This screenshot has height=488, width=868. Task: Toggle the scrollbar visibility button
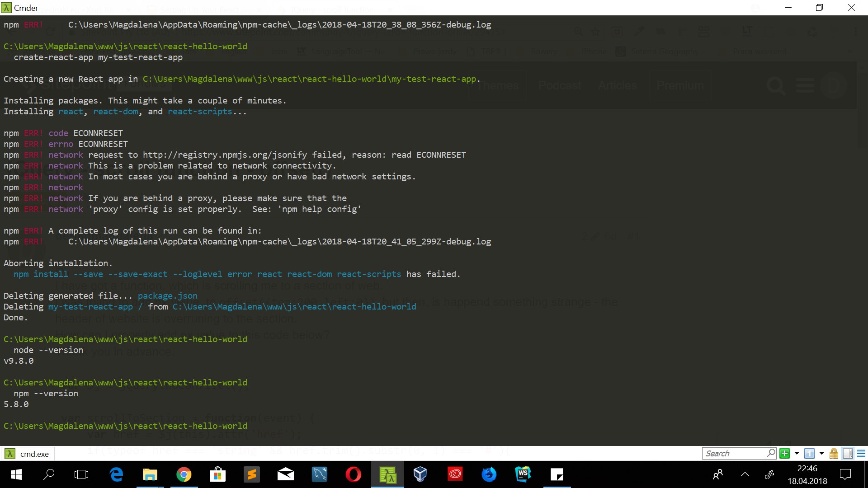tap(848, 453)
